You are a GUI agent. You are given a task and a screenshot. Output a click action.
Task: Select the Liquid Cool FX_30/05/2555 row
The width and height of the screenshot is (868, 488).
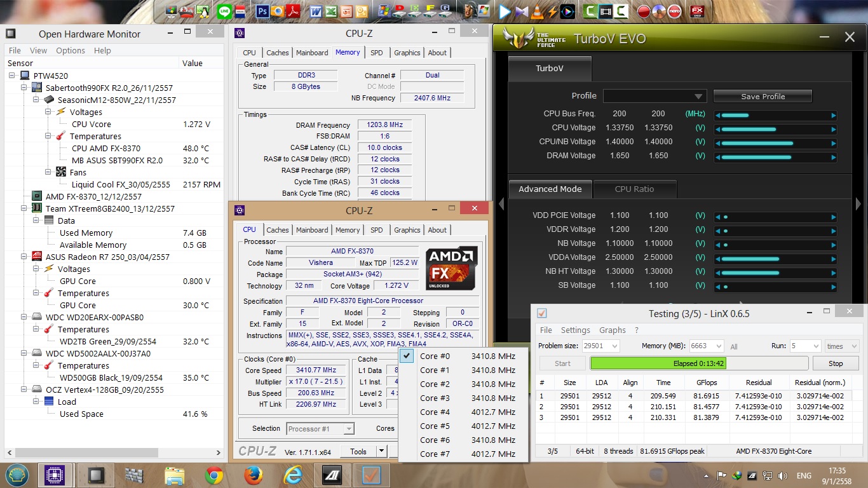(113, 184)
